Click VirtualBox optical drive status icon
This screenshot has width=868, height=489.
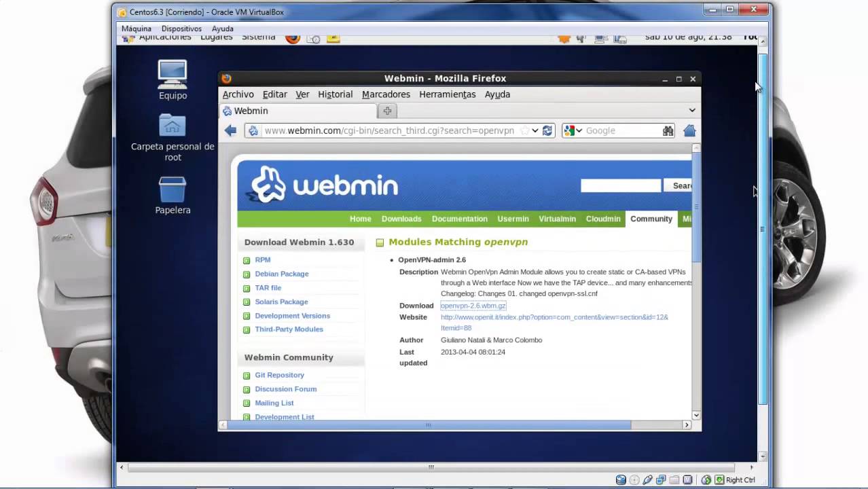[634, 479]
